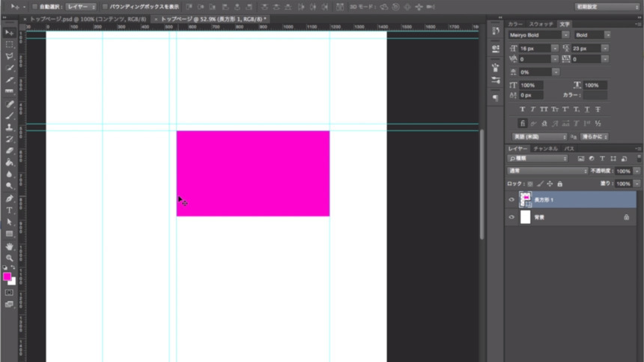644x362 pixels.
Task: Open the History panel icon
Action: [496, 31]
